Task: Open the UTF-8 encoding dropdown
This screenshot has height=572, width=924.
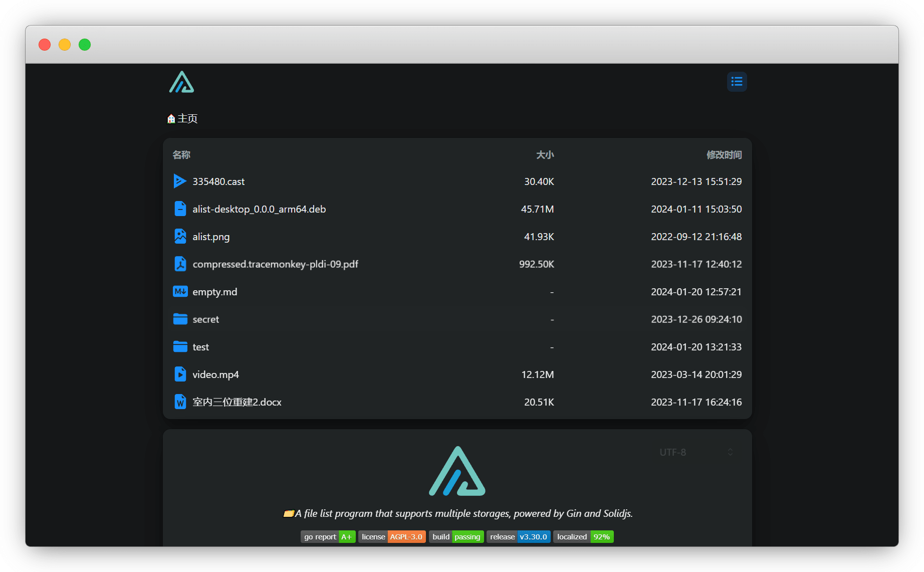Action: tap(696, 452)
